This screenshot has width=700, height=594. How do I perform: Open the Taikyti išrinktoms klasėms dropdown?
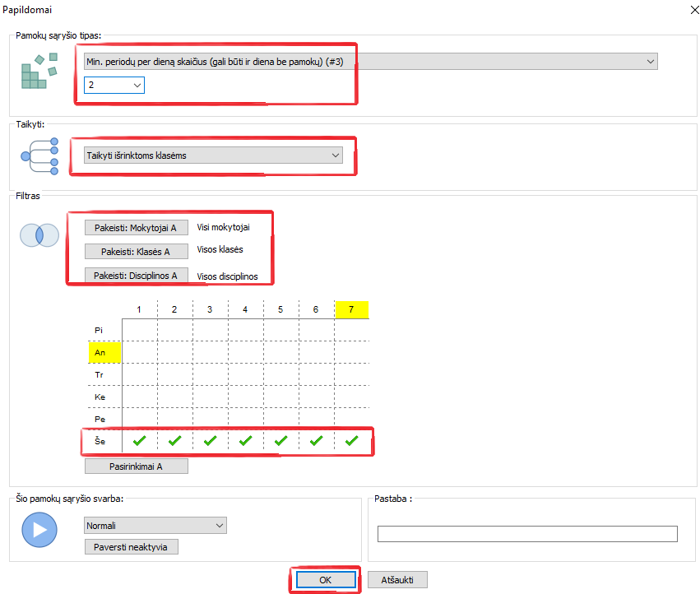(x=213, y=155)
